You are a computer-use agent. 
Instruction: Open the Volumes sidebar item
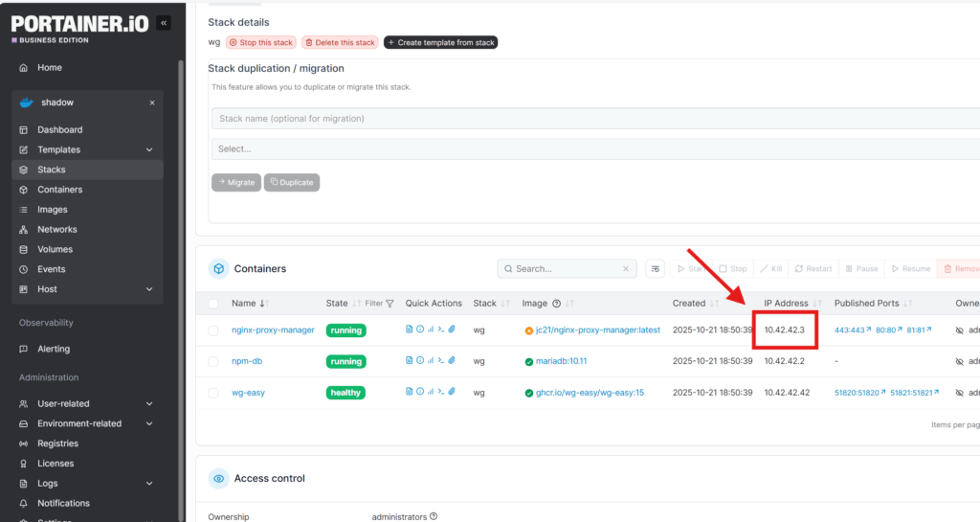click(55, 249)
